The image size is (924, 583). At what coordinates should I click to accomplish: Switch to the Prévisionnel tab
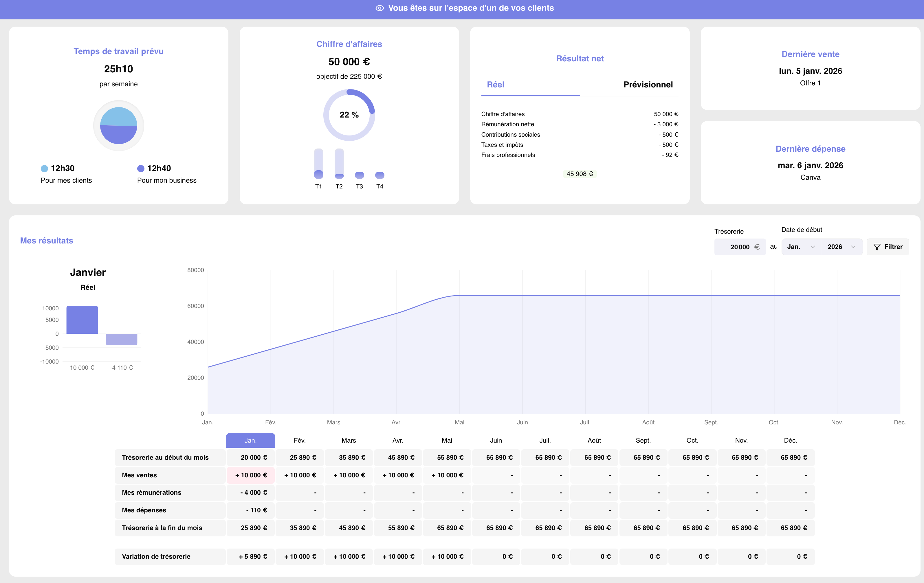648,85
